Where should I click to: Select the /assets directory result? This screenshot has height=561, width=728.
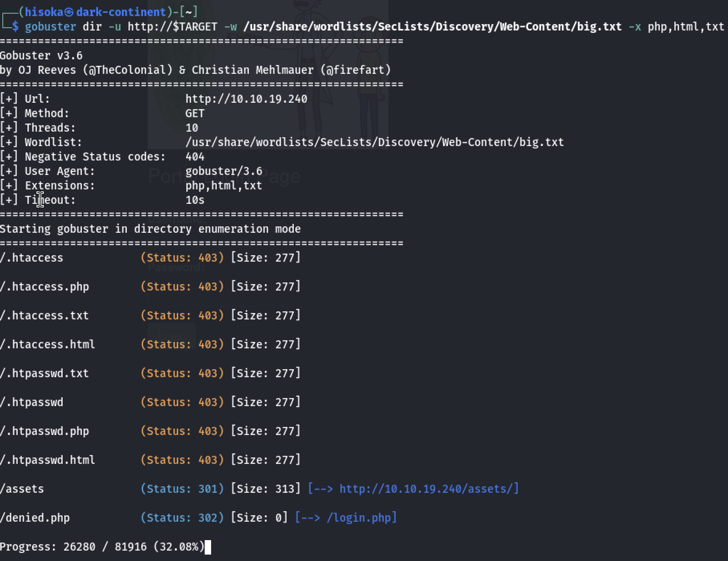[22, 489]
